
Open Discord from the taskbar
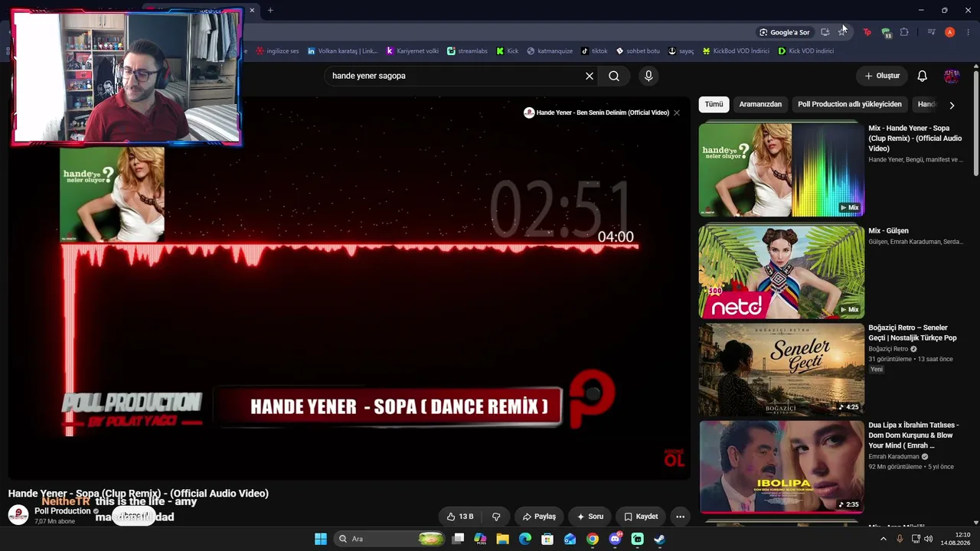[615, 539]
